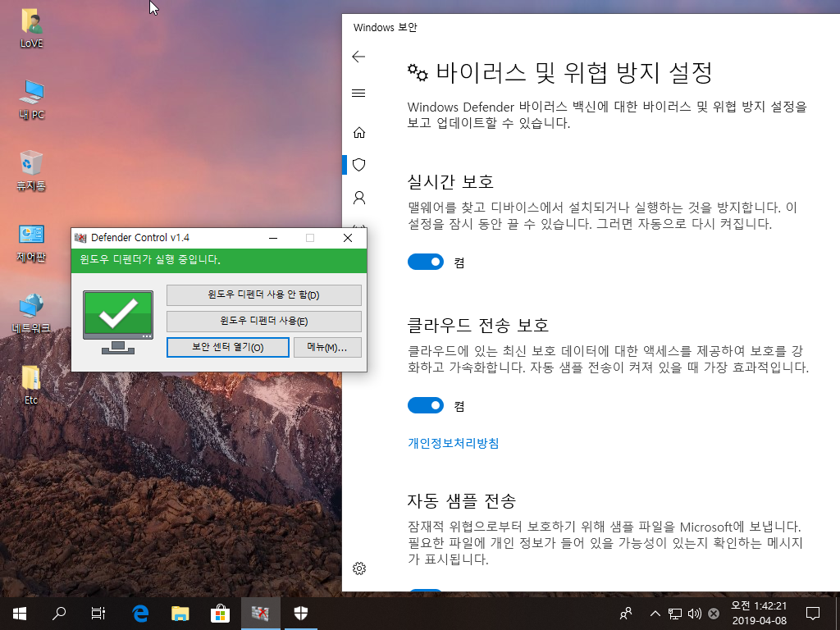Click the taskbar clock showing 오전 1:42:21
The height and width of the screenshot is (630, 840).
[759, 613]
